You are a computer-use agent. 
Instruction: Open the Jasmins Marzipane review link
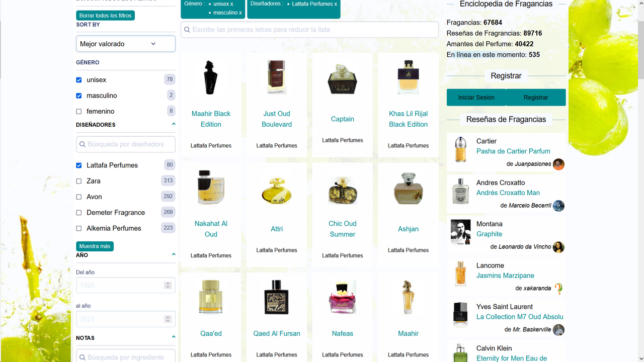(x=505, y=276)
